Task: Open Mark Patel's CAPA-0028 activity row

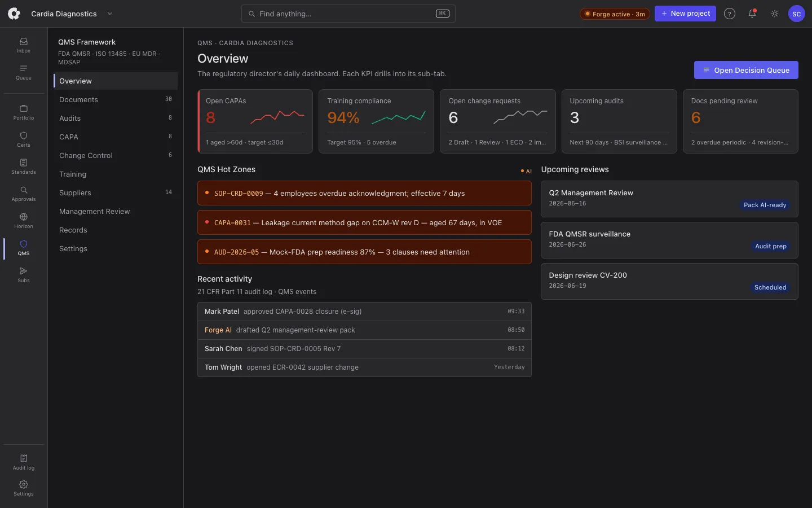Action: click(364, 312)
